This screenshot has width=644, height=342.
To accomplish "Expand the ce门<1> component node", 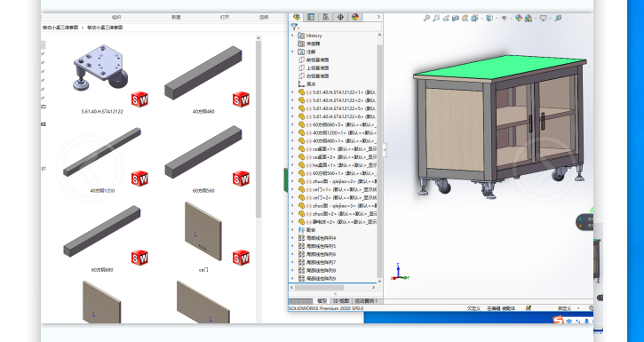I will pyautogui.click(x=292, y=189).
